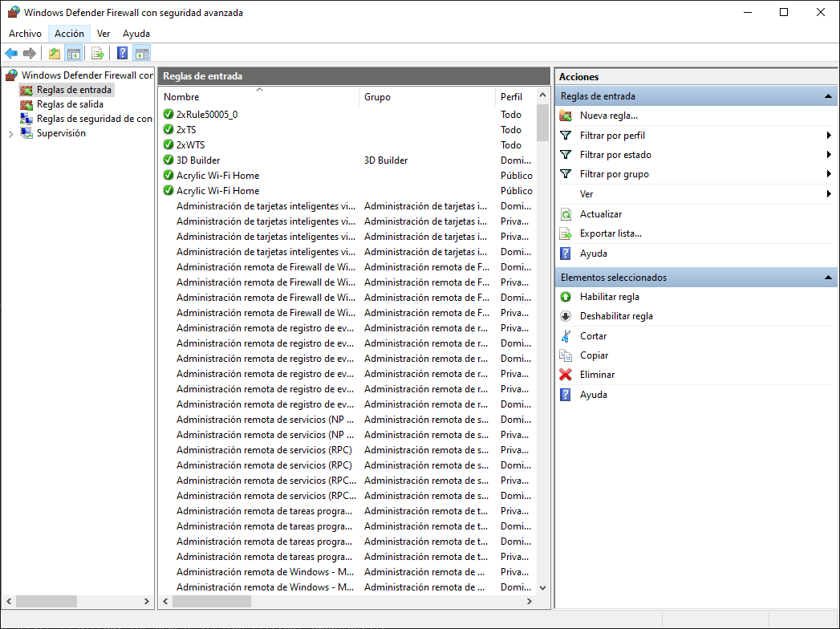Open the Archivo menu
840x629 pixels.
click(x=25, y=33)
